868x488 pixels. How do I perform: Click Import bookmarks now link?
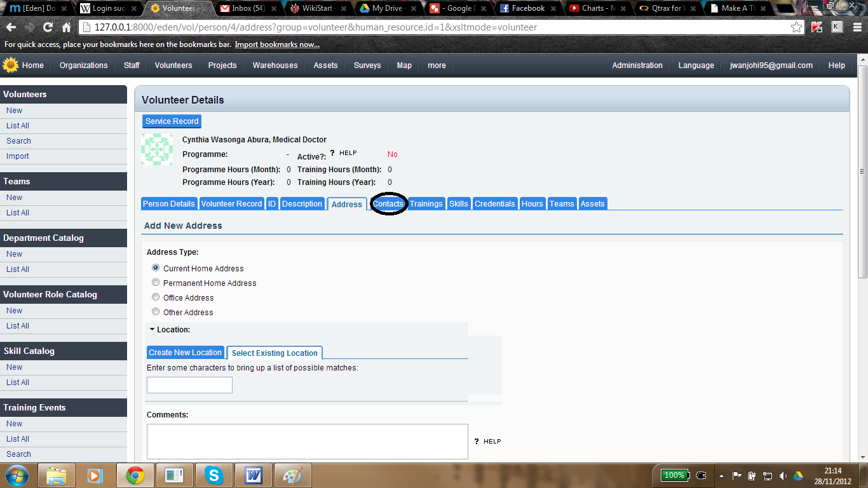point(277,44)
